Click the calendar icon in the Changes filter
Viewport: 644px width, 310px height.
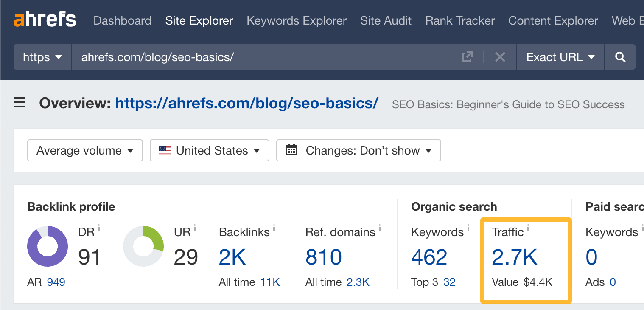[x=291, y=150]
